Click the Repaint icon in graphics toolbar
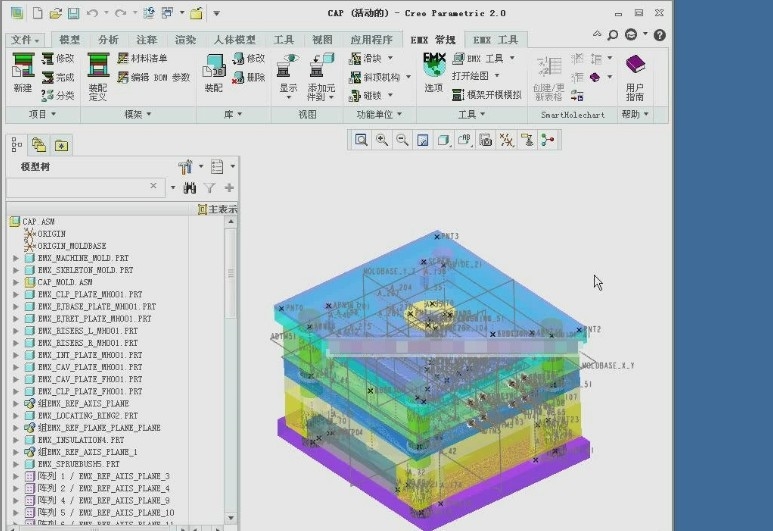Viewport: 773px width, 531px height. pos(423,140)
